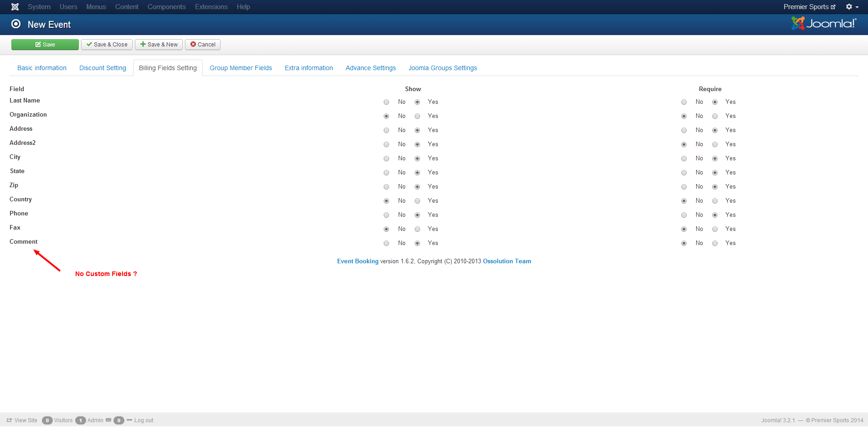Open Premier Sports site link
The height and width of the screenshot is (440, 868).
[809, 7]
